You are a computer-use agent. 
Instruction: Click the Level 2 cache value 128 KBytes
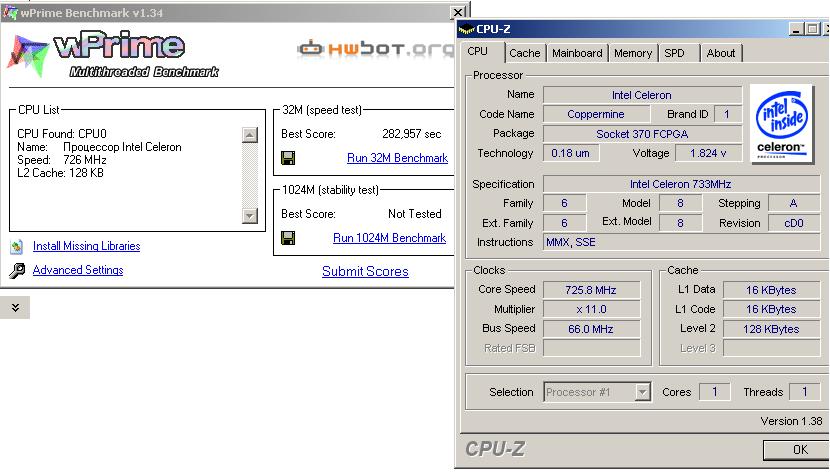(x=771, y=329)
